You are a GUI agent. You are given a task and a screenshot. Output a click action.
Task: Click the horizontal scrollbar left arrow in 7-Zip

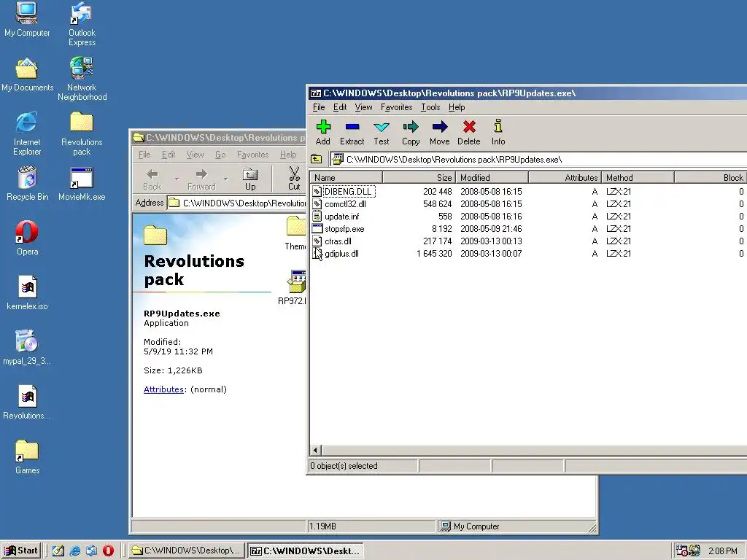(315, 450)
